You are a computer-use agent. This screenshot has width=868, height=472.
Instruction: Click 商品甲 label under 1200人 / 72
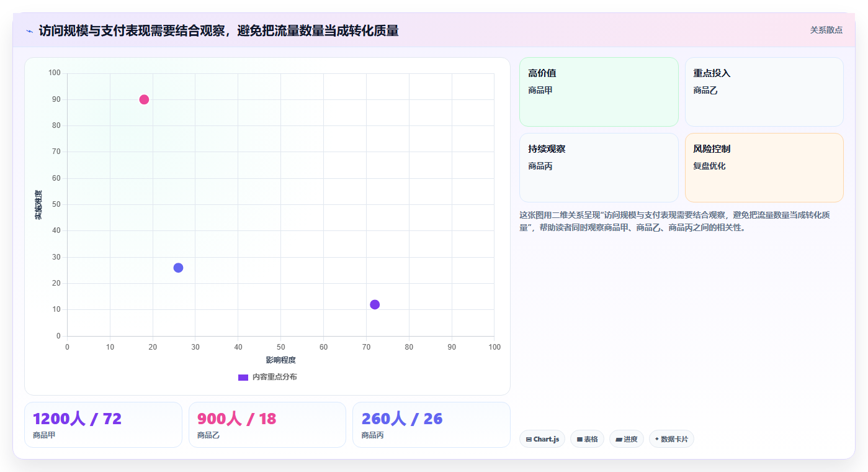[44, 435]
